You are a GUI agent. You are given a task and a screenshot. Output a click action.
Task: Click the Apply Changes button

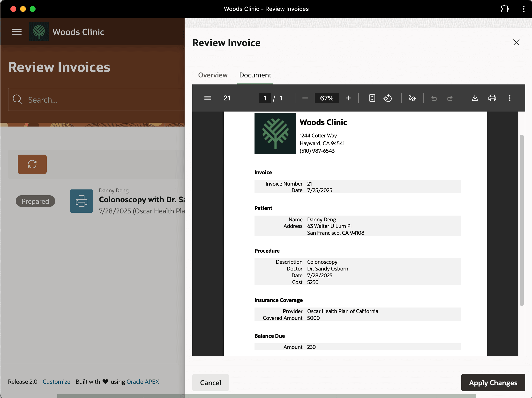(x=493, y=383)
